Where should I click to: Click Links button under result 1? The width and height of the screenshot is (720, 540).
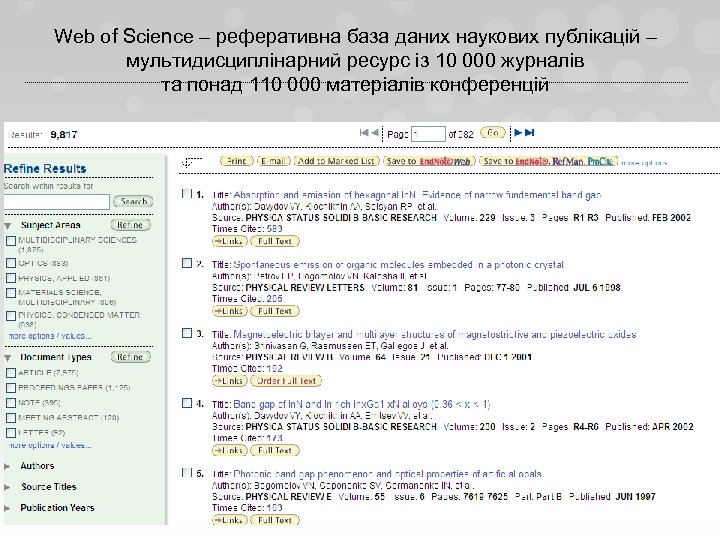[230, 241]
